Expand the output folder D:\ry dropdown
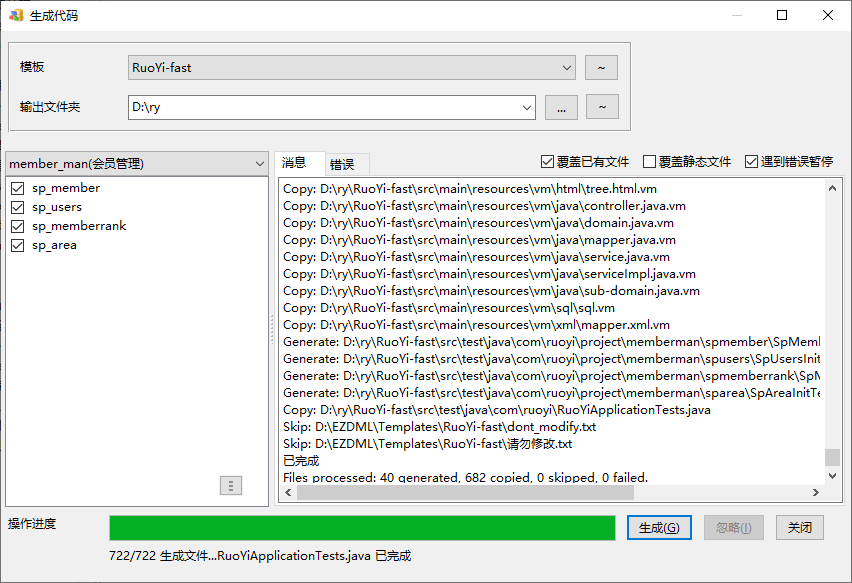The height and width of the screenshot is (583, 852). pos(526,107)
